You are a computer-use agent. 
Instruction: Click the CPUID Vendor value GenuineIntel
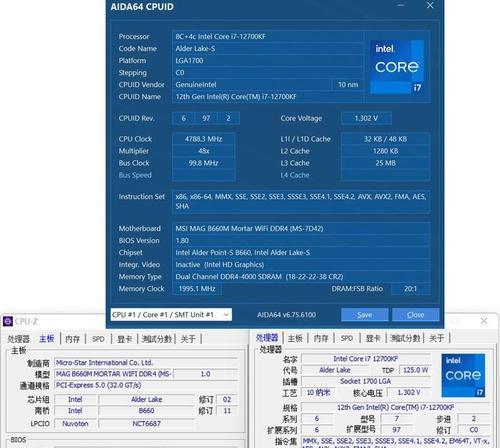(x=252, y=85)
